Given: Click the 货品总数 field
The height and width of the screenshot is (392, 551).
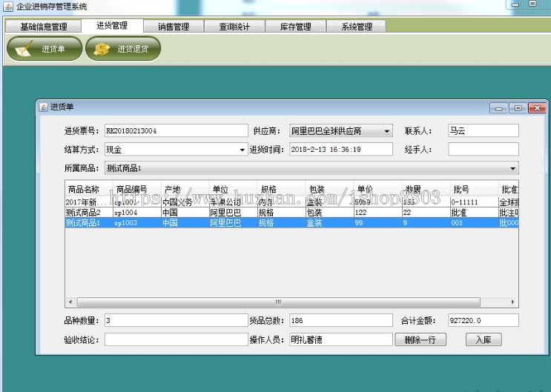Looking at the screenshot, I should [x=341, y=320].
